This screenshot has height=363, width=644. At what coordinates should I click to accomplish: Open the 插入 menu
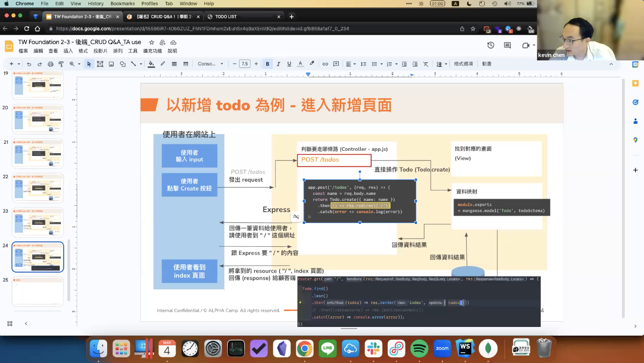tap(68, 51)
